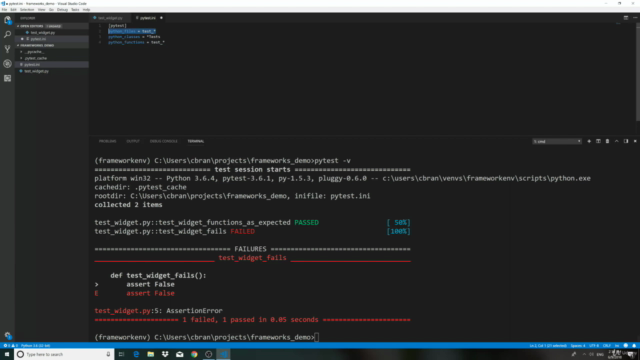Image resolution: width=640 pixels, height=360 pixels.
Task: Select the Terminal panel tab
Action: [196, 141]
